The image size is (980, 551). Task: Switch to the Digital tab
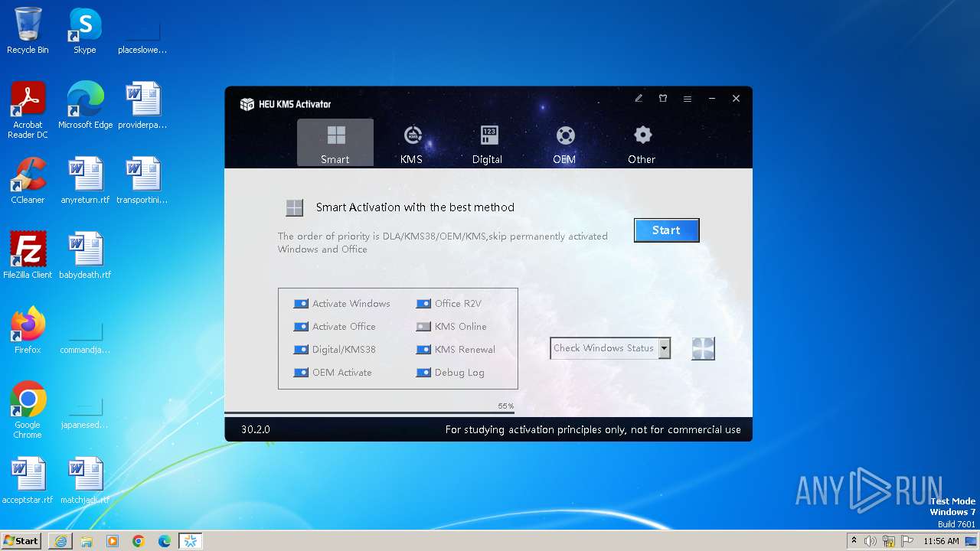click(488, 143)
